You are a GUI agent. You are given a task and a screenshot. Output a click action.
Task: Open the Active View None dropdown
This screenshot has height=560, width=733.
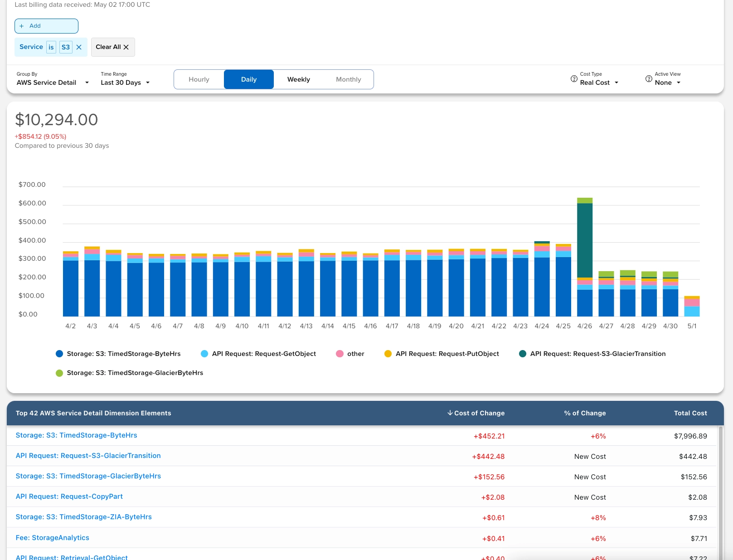click(668, 83)
